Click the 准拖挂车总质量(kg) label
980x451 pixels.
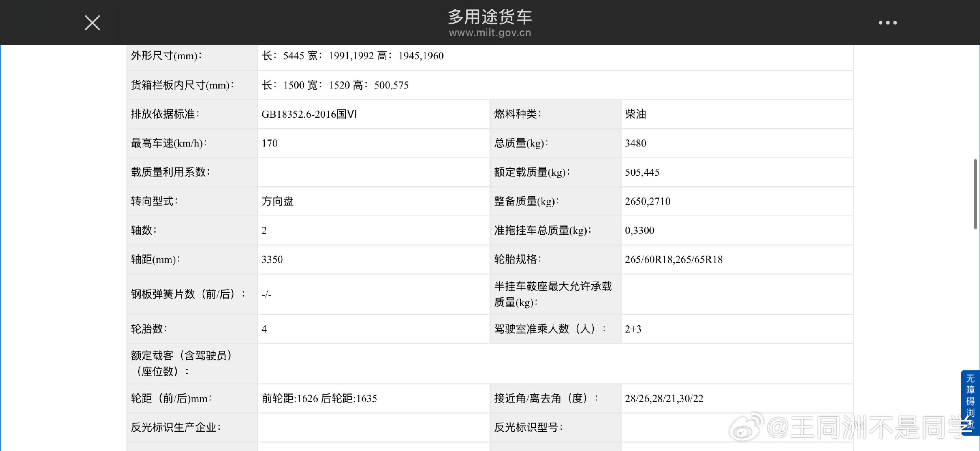(x=542, y=231)
